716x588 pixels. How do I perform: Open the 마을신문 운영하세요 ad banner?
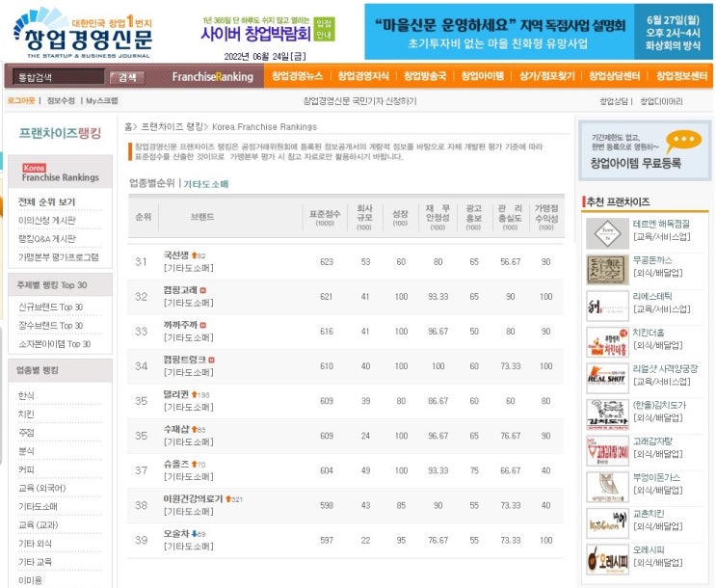click(539, 32)
